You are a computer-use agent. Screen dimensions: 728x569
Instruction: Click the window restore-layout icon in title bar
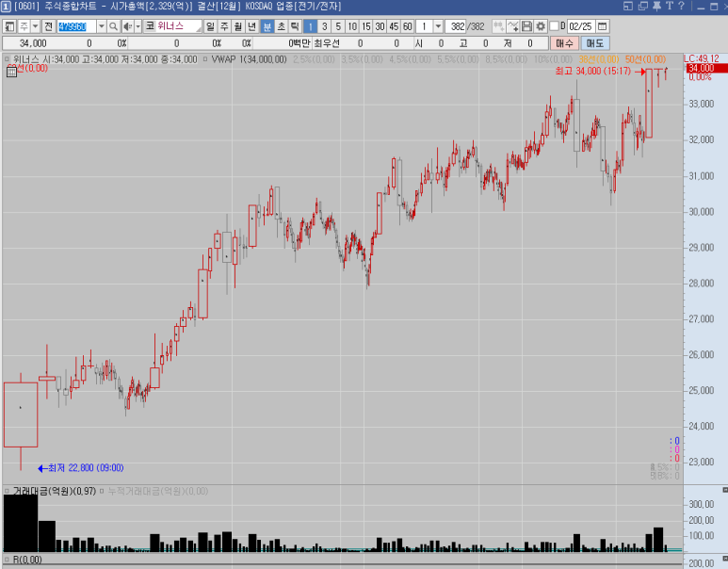628,6
